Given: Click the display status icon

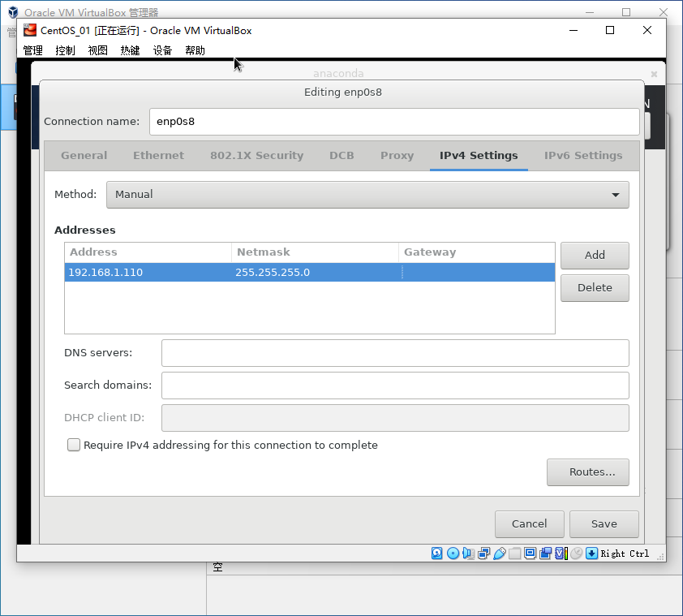Looking at the screenshot, I should pos(531,554).
